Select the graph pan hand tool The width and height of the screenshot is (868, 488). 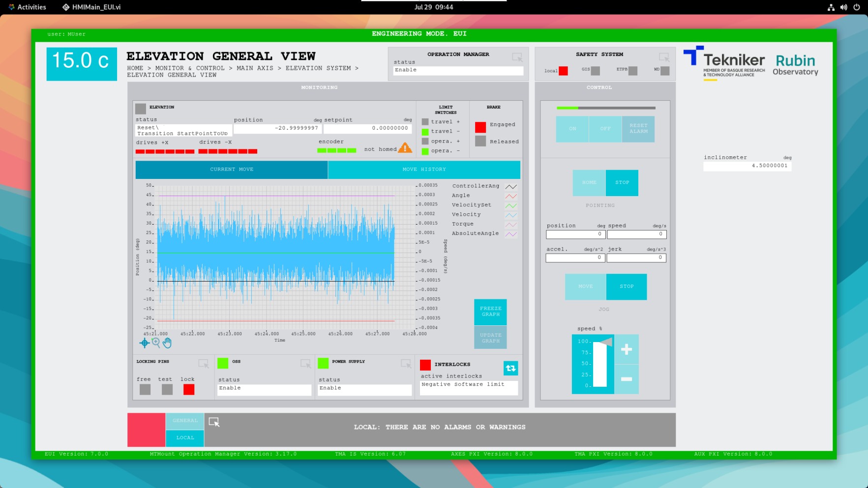(167, 343)
